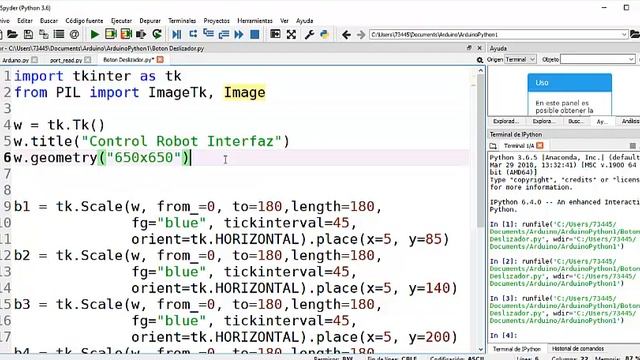Close the Boton Deslizador.py tab
The width and height of the screenshot is (640, 360).
(160, 60)
